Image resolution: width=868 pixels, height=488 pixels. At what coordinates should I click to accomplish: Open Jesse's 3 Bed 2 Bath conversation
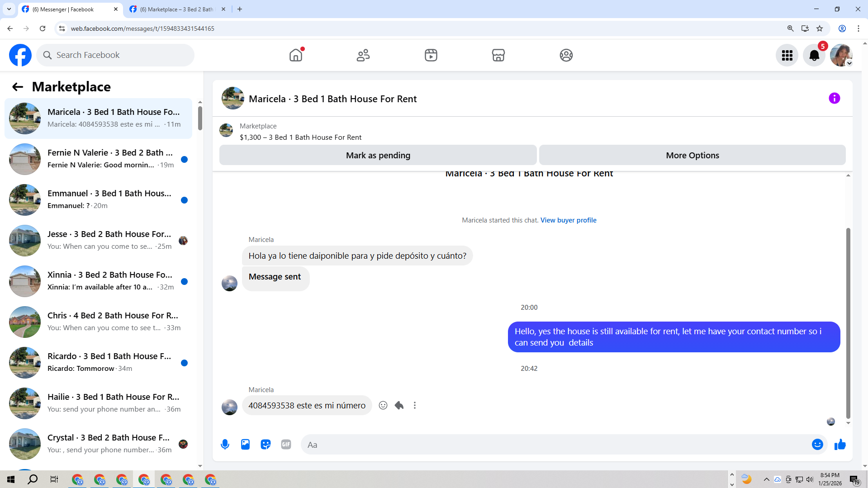click(x=98, y=241)
